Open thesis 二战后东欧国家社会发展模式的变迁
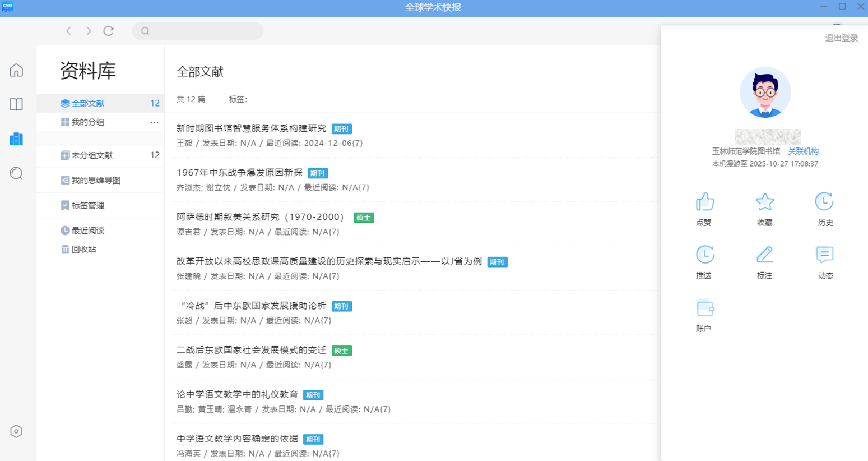Image resolution: width=868 pixels, height=461 pixels. [x=251, y=350]
